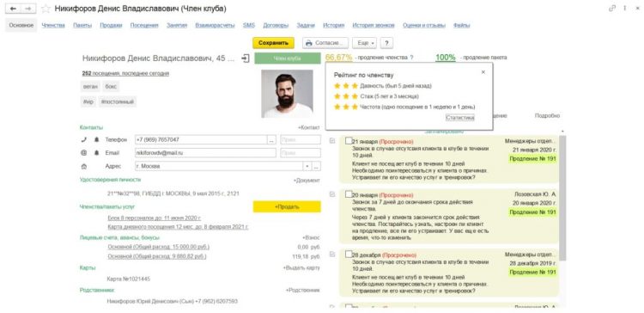This screenshot has height=313, width=644.
Task: Check the 21 января overdue task checkbox
Action: (x=349, y=141)
